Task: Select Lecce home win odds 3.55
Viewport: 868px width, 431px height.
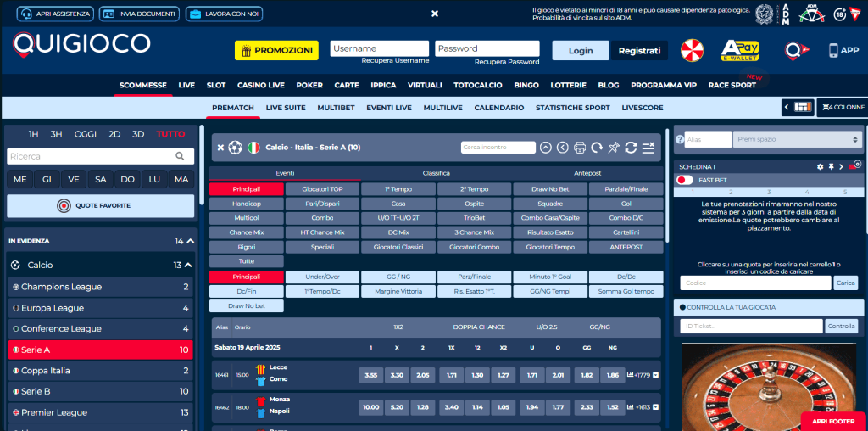Action: 371,375
